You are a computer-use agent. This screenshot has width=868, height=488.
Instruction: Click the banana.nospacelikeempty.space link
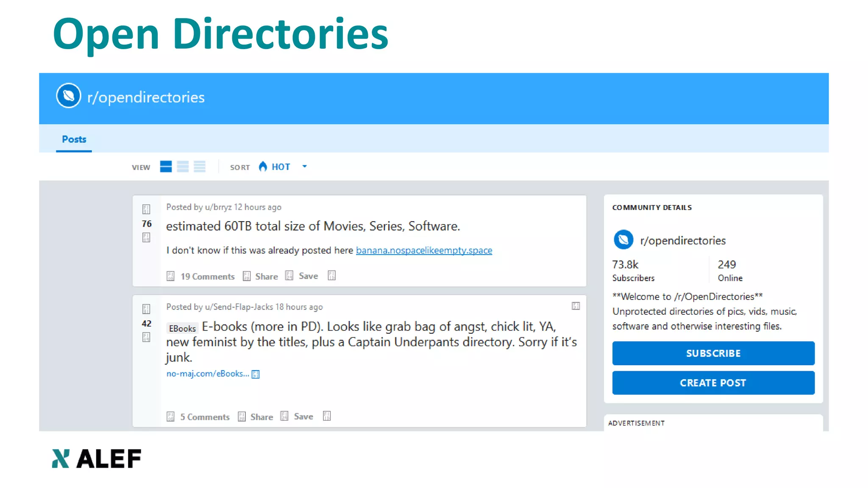(423, 250)
